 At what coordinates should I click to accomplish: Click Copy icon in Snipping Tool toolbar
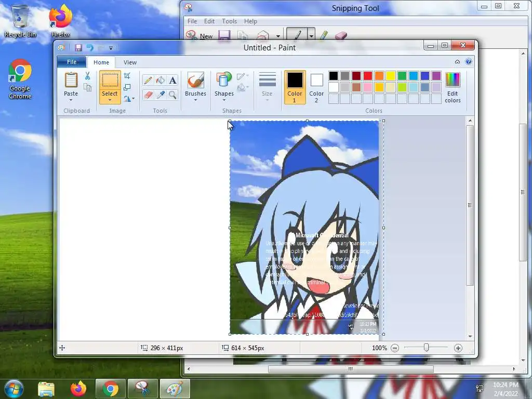[x=242, y=35]
